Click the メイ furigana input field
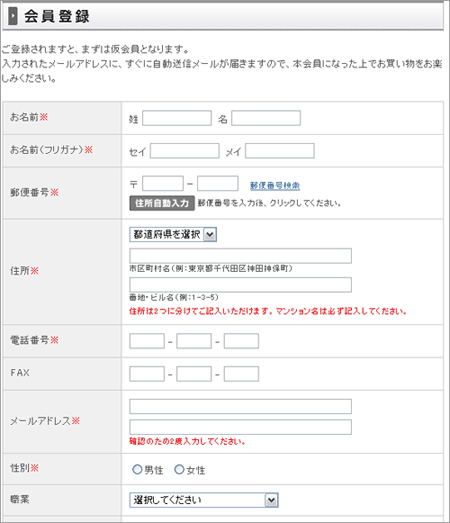 click(280, 151)
